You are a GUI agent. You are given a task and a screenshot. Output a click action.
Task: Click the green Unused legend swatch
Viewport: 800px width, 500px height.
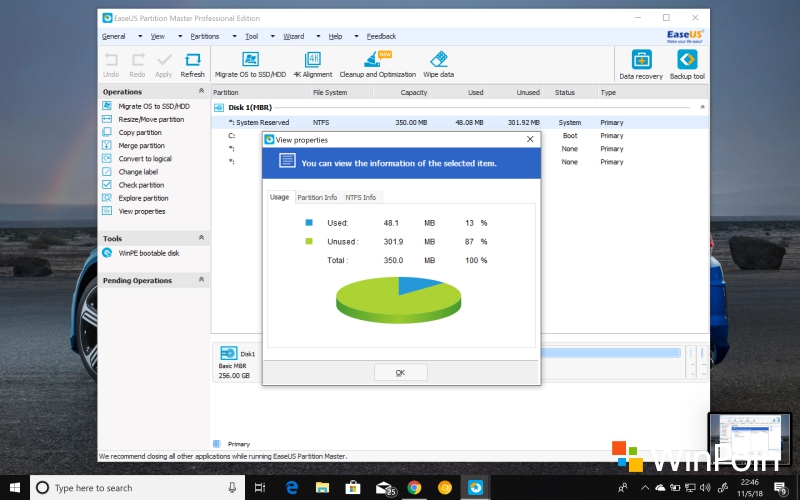(309, 241)
